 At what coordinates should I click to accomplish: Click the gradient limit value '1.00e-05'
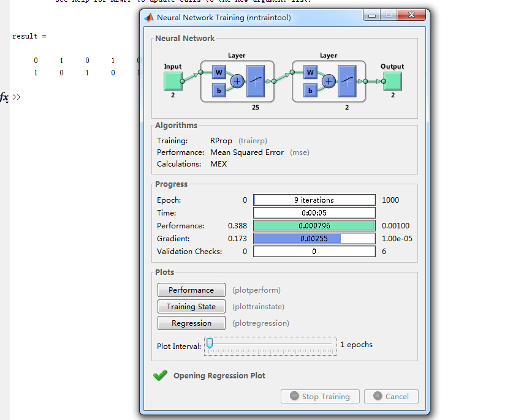[397, 238]
